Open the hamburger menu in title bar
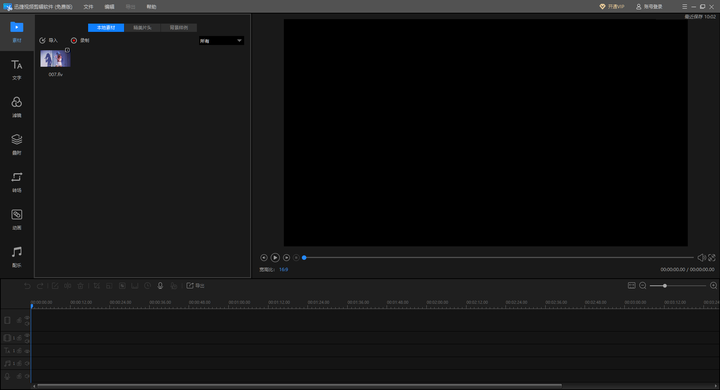 pyautogui.click(x=685, y=6)
